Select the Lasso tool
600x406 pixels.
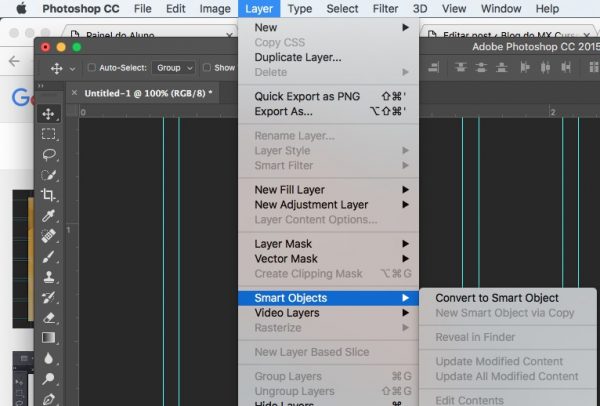coord(49,155)
